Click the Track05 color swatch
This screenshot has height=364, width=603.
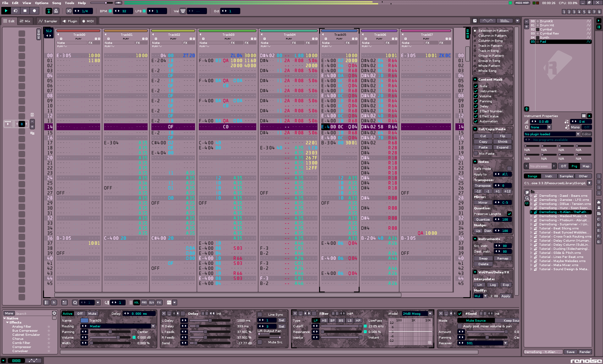click(x=84, y=320)
